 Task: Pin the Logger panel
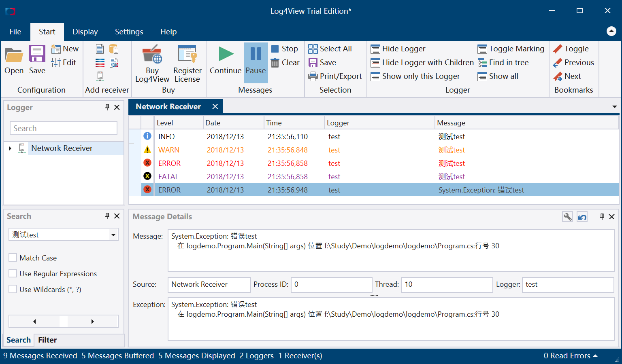107,107
